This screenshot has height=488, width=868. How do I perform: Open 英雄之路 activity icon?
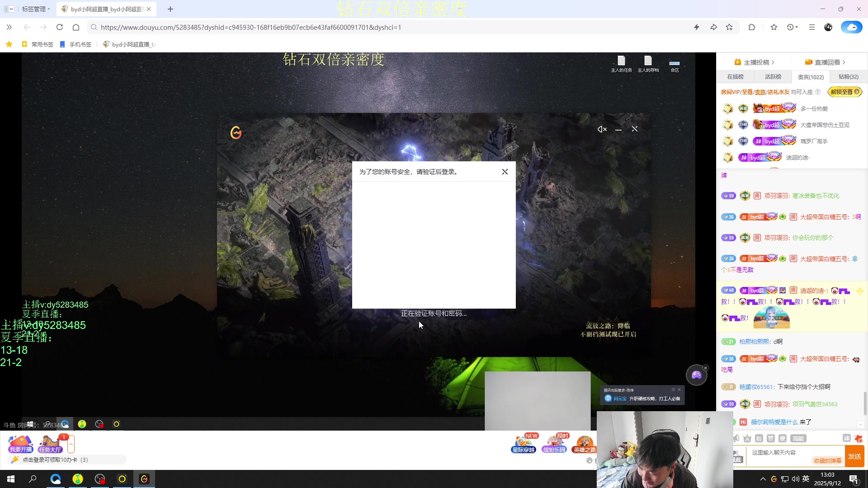[x=585, y=444]
